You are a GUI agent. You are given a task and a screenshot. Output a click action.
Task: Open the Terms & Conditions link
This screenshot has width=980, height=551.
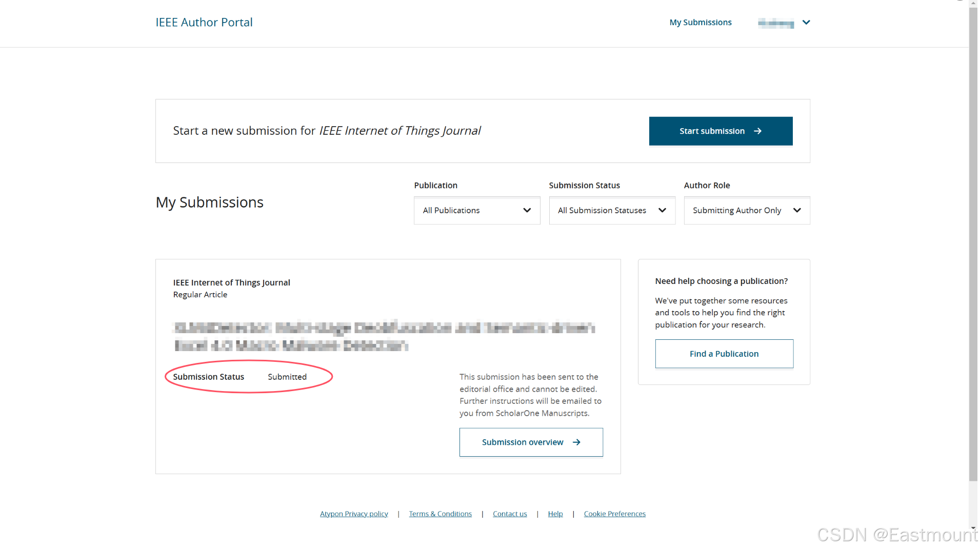tap(440, 514)
